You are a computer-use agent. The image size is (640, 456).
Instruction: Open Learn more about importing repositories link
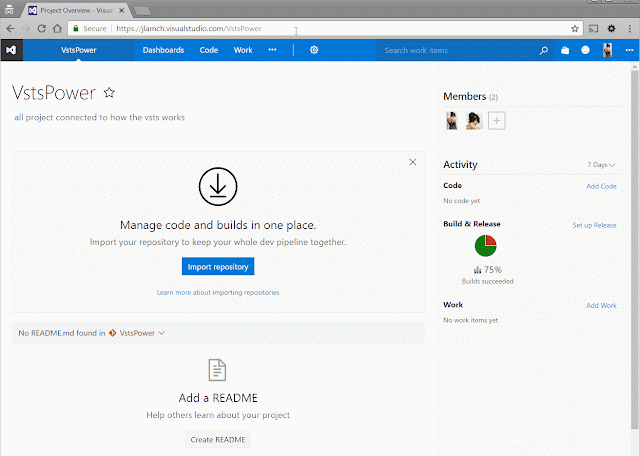(218, 292)
